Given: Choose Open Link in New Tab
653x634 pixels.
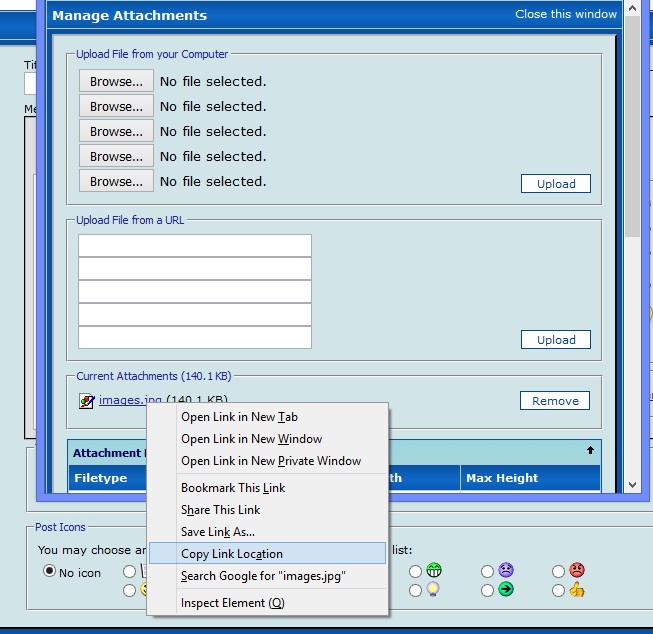Looking at the screenshot, I should click(x=267, y=417).
